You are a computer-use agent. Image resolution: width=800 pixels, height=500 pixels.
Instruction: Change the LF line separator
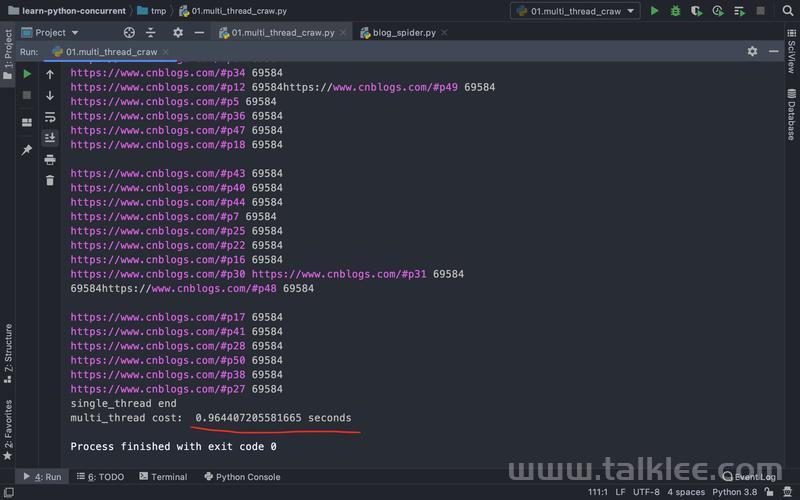[x=620, y=492]
